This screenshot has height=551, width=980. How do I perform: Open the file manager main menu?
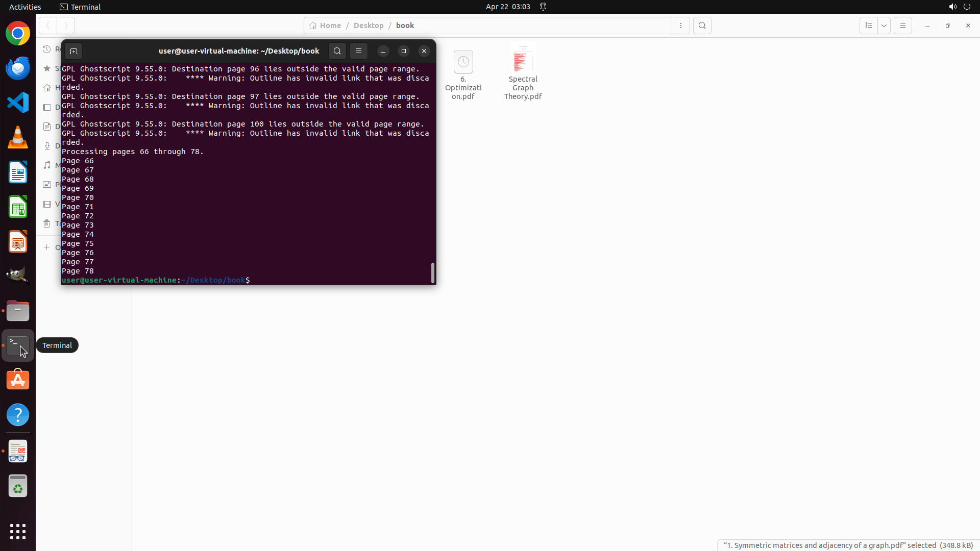902,26
